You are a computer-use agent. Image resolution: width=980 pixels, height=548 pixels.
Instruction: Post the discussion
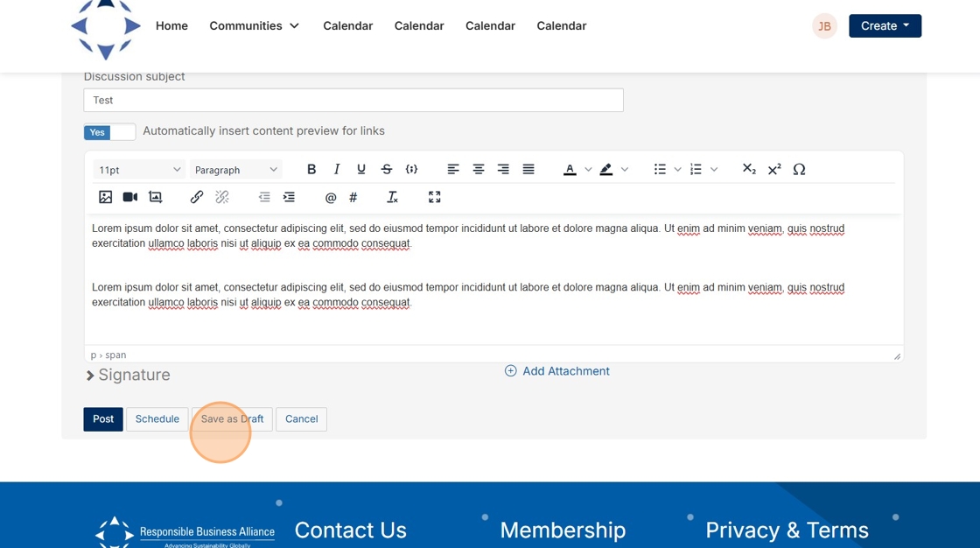(x=103, y=419)
